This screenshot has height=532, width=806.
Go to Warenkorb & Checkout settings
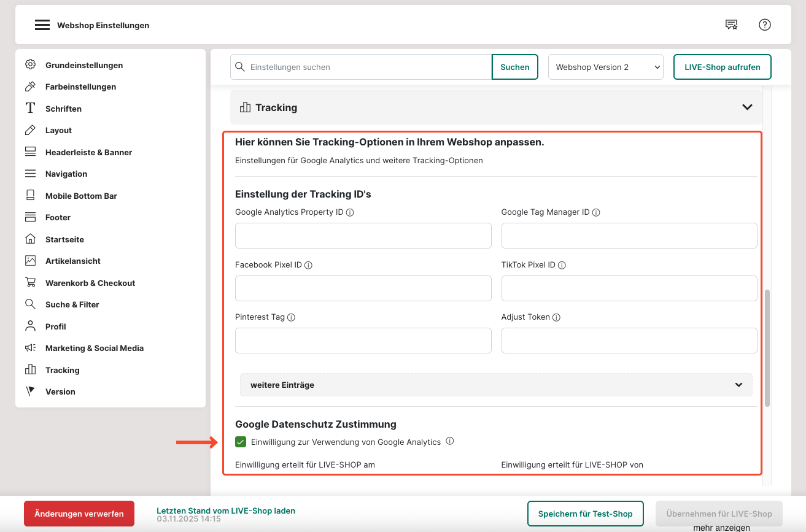(x=90, y=283)
